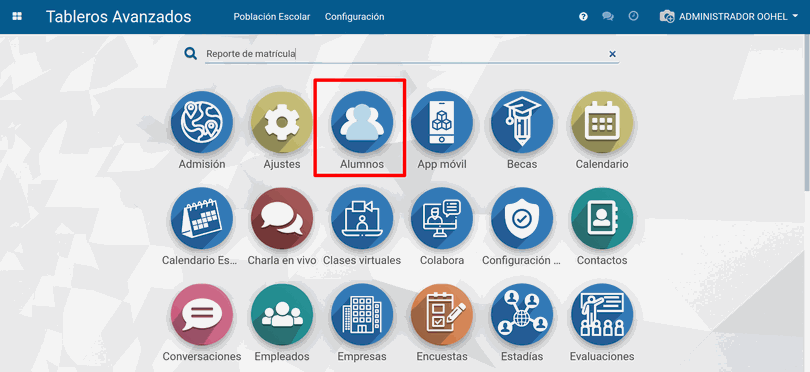Image resolution: width=810 pixels, height=372 pixels.
Task: Open the Alumnos app
Action: (362, 122)
